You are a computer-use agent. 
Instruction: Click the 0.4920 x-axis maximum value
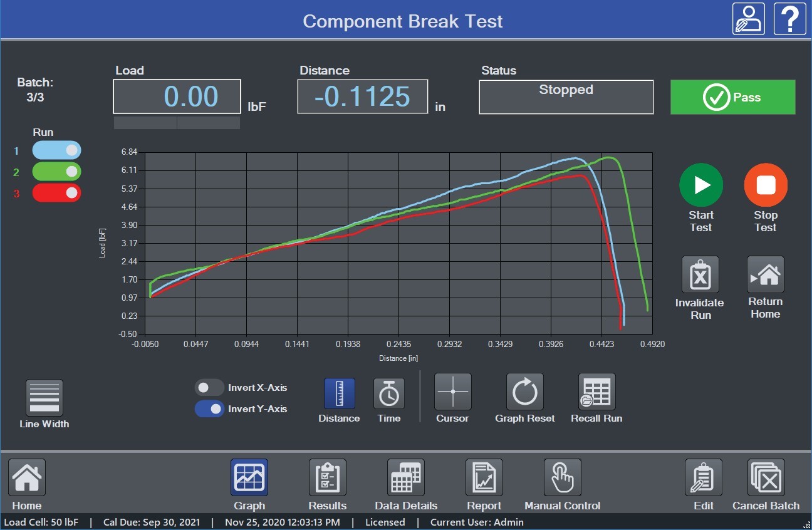click(x=652, y=344)
